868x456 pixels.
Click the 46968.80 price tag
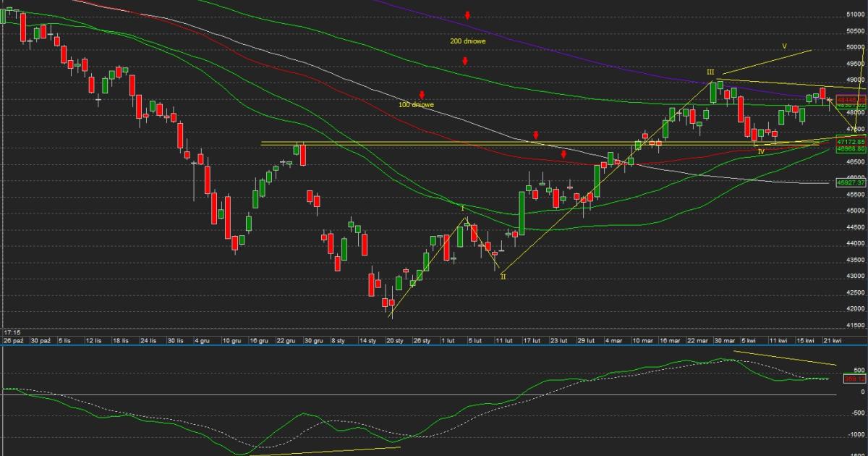click(x=851, y=148)
